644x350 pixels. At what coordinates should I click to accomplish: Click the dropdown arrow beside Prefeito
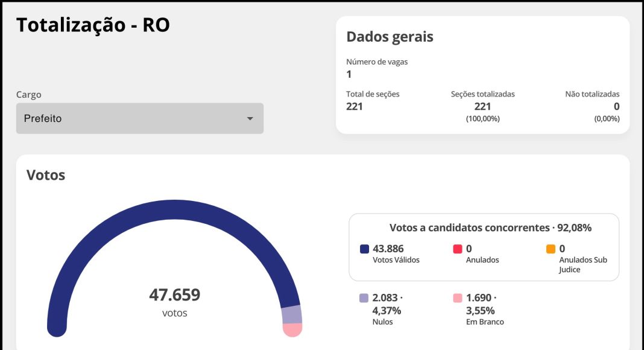click(x=250, y=119)
